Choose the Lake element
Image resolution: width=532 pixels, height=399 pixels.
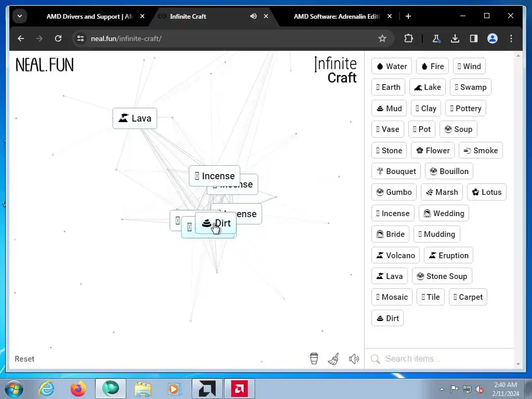[x=428, y=87]
